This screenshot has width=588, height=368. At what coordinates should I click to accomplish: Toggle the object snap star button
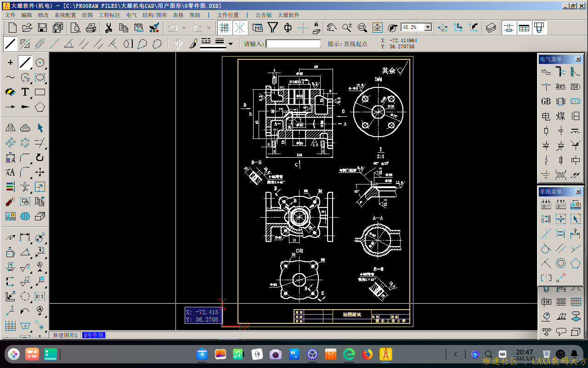click(x=239, y=28)
